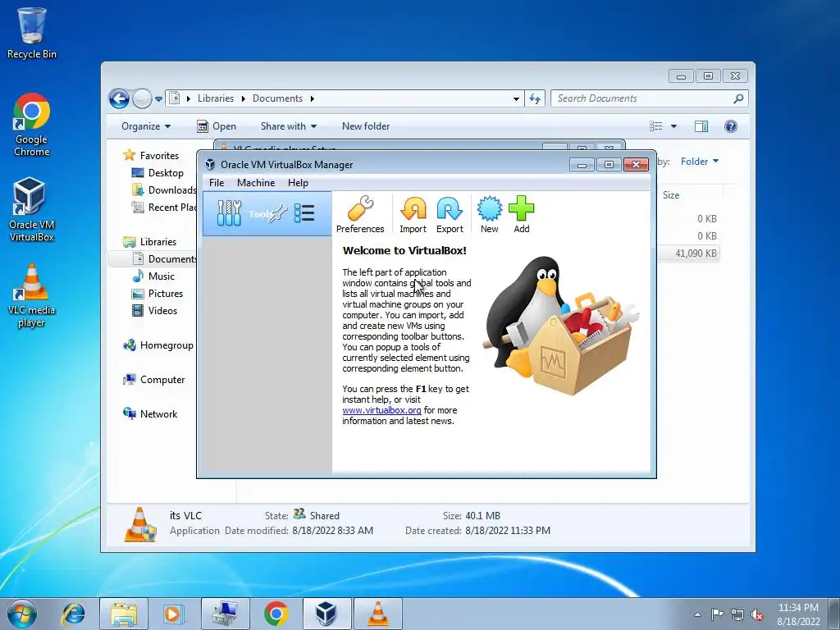Open the Tools pin icon

pyautogui.click(x=277, y=213)
